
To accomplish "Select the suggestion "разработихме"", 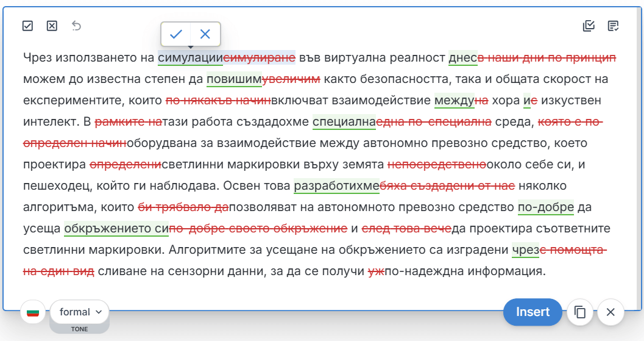I will [336, 186].
